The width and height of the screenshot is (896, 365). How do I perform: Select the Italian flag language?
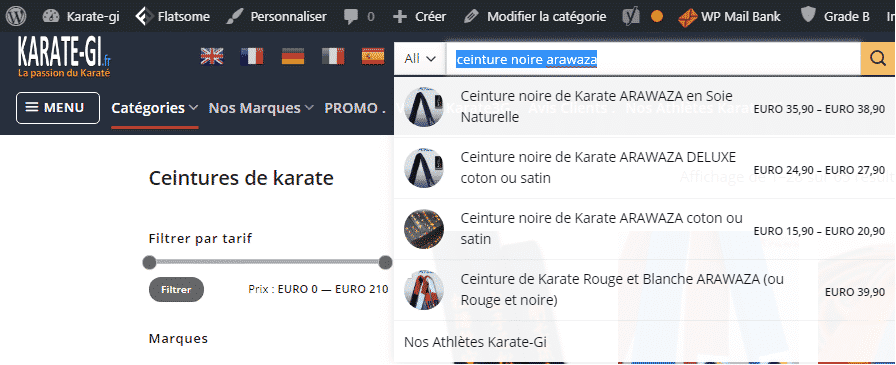333,56
